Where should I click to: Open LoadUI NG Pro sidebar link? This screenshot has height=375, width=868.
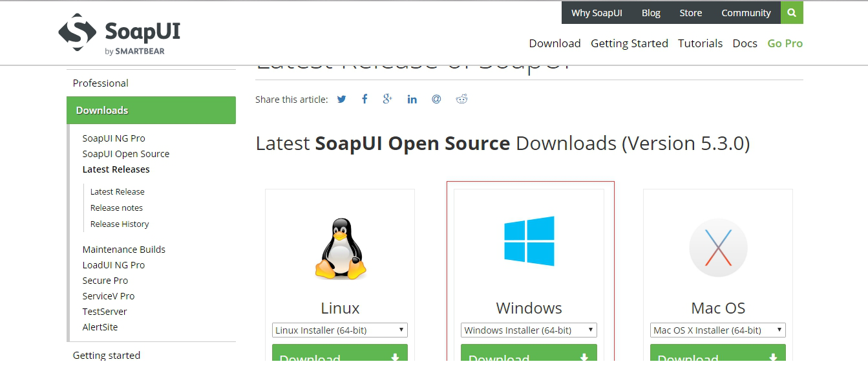tap(113, 265)
